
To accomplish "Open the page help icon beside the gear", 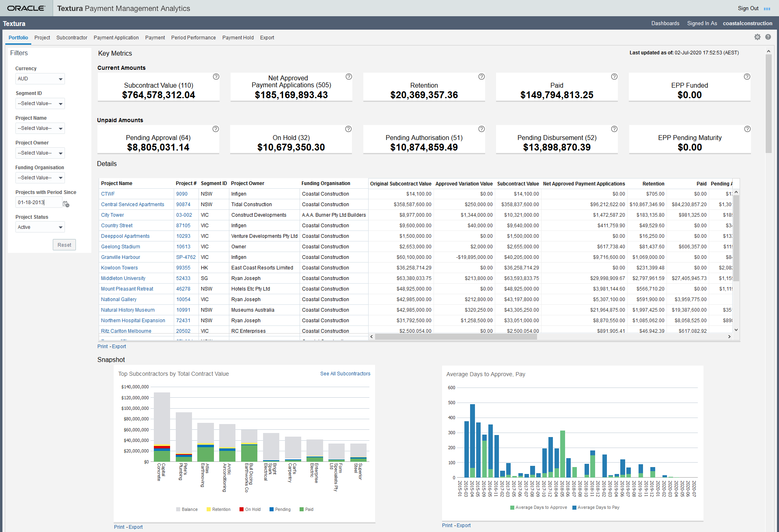I will tap(768, 37).
